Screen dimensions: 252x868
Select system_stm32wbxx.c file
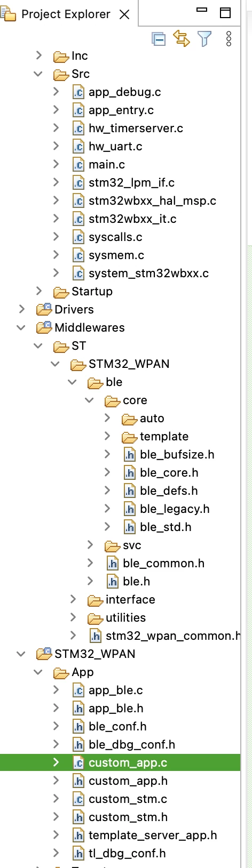point(148,274)
